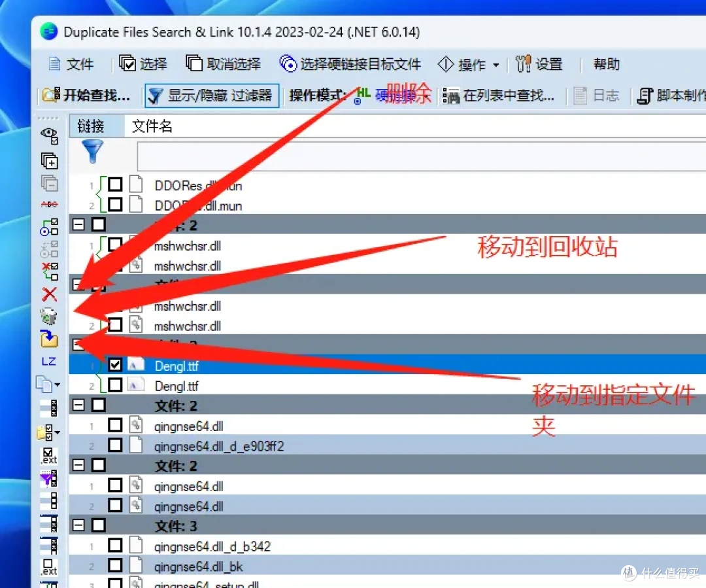Image resolution: width=706 pixels, height=588 pixels.
Task: Collapse the group with two qingnse64.dll files
Action: coord(78,464)
